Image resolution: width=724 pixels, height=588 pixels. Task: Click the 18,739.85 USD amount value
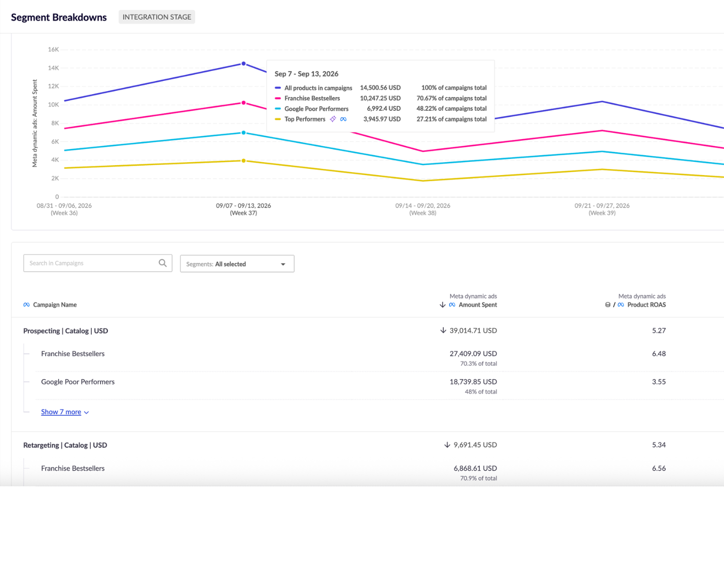pyautogui.click(x=473, y=382)
